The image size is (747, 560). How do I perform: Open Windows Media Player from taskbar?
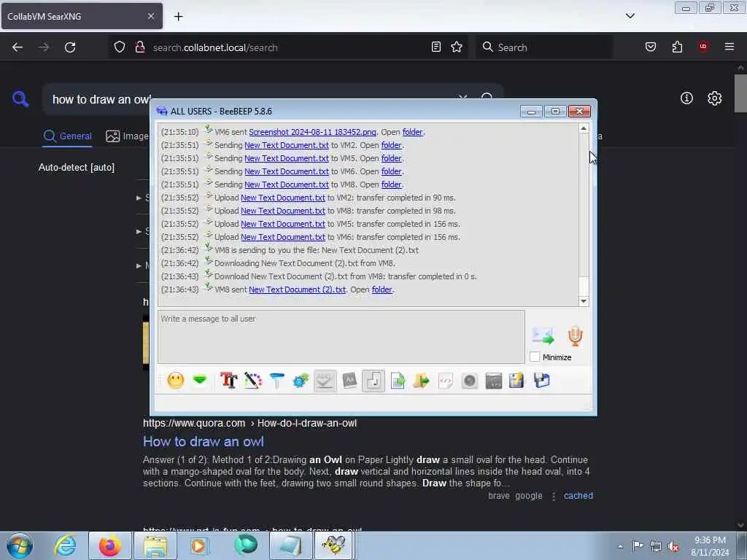pos(198,545)
